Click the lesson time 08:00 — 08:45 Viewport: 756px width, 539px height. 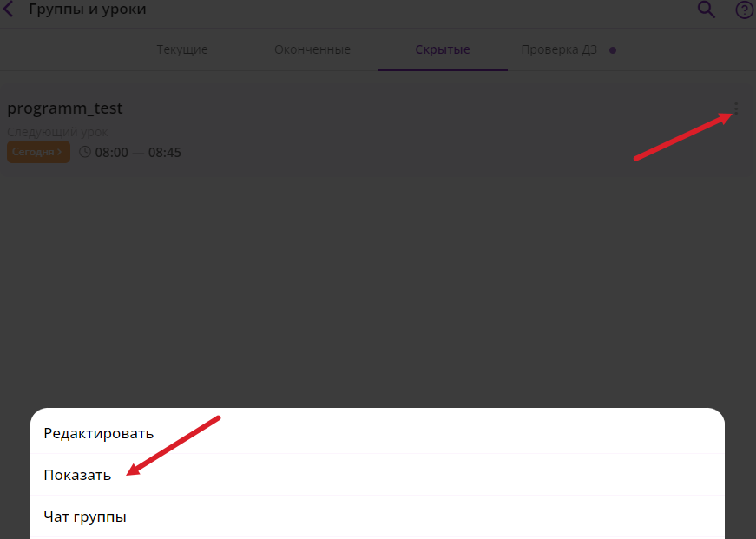[x=138, y=153]
